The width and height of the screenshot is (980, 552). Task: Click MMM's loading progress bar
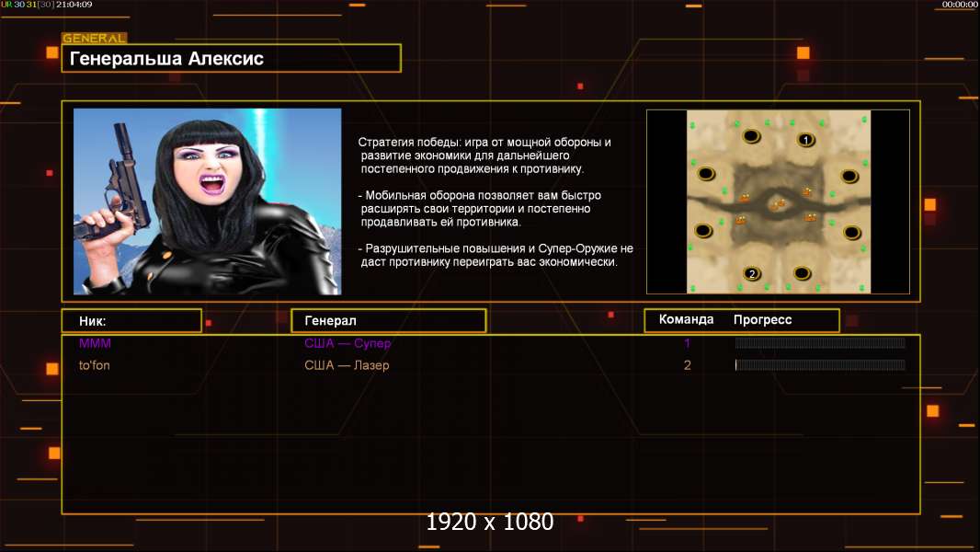820,342
